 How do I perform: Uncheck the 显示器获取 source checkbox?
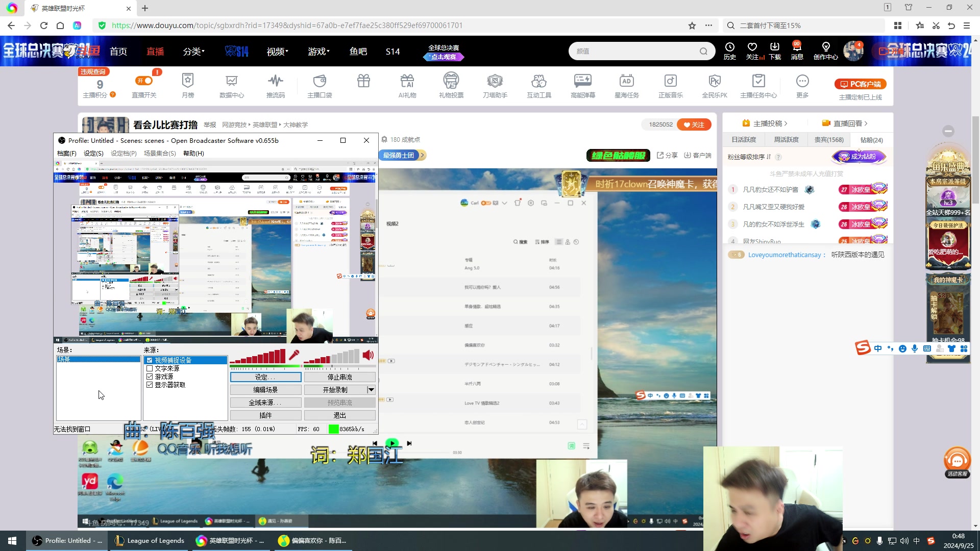[150, 385]
